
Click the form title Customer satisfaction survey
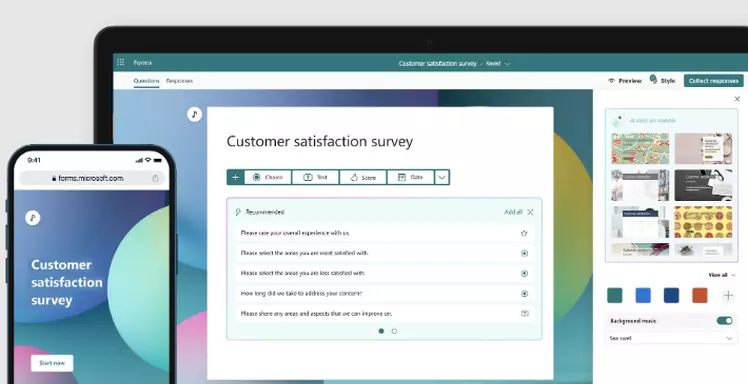click(x=320, y=141)
